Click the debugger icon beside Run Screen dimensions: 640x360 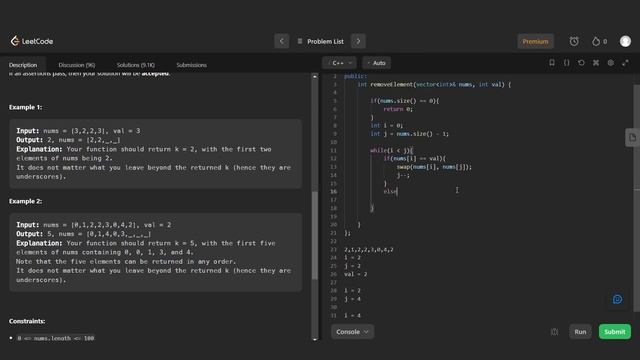point(554,332)
